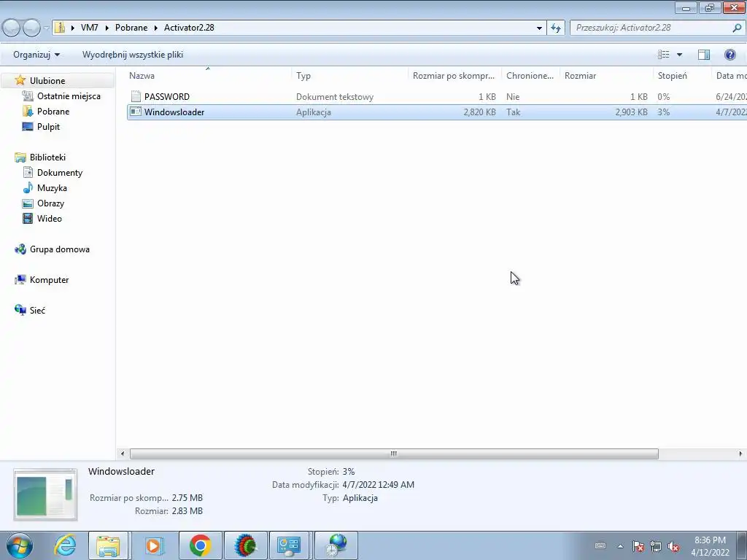Click the Windows Explorer taskbar button
The height and width of the screenshot is (560, 747).
108,545
